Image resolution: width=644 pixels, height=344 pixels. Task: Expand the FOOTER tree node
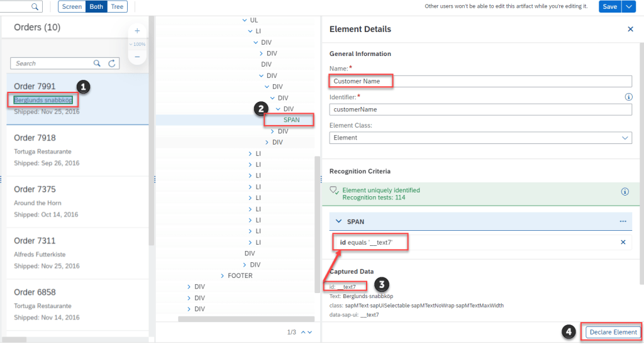coord(223,275)
